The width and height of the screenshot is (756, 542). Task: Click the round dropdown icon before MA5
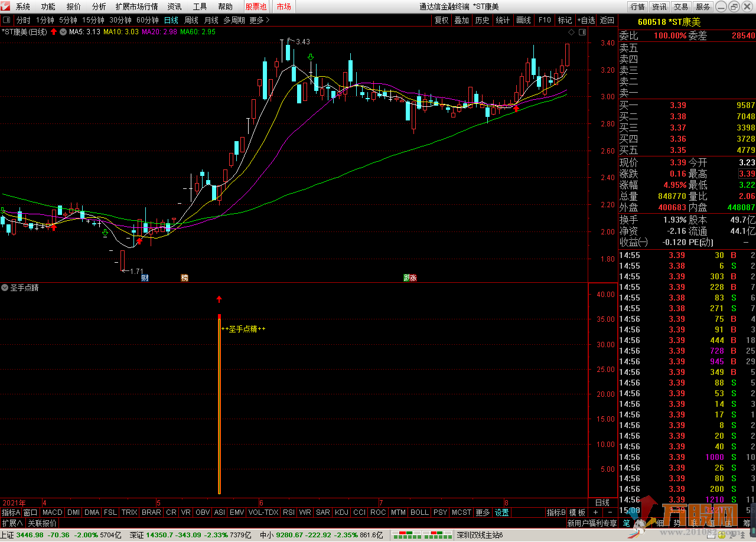(x=63, y=32)
